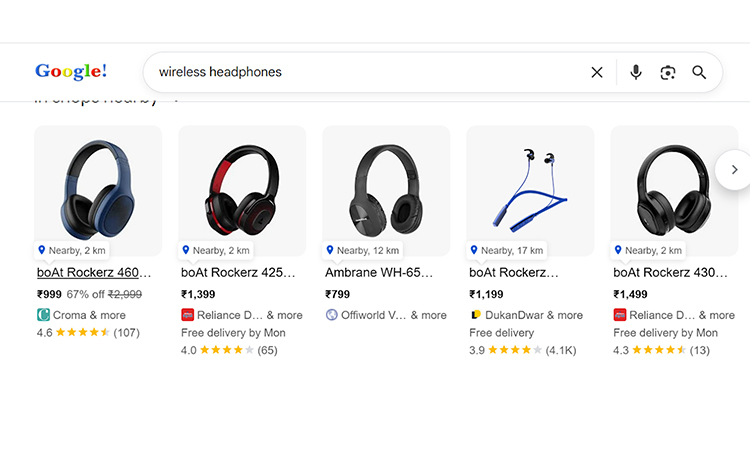Open the boAt Rockerz 460 product link
Screen dimensions: 750x450
[94, 272]
